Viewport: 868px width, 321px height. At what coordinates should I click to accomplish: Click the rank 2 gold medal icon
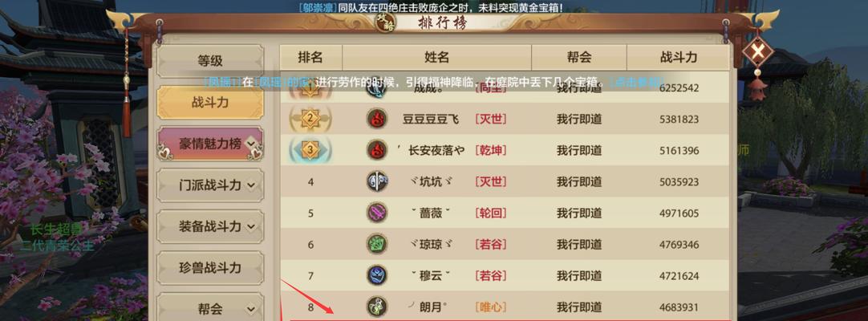pyautogui.click(x=310, y=119)
